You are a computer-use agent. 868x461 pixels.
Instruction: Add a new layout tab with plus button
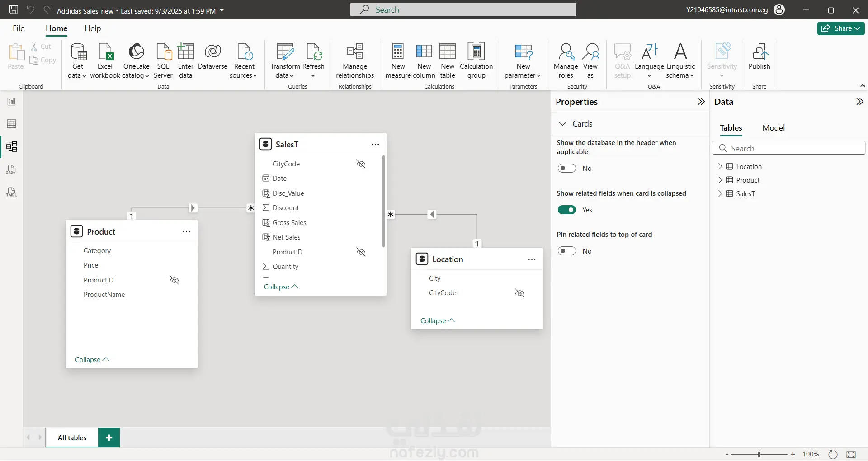tap(109, 437)
